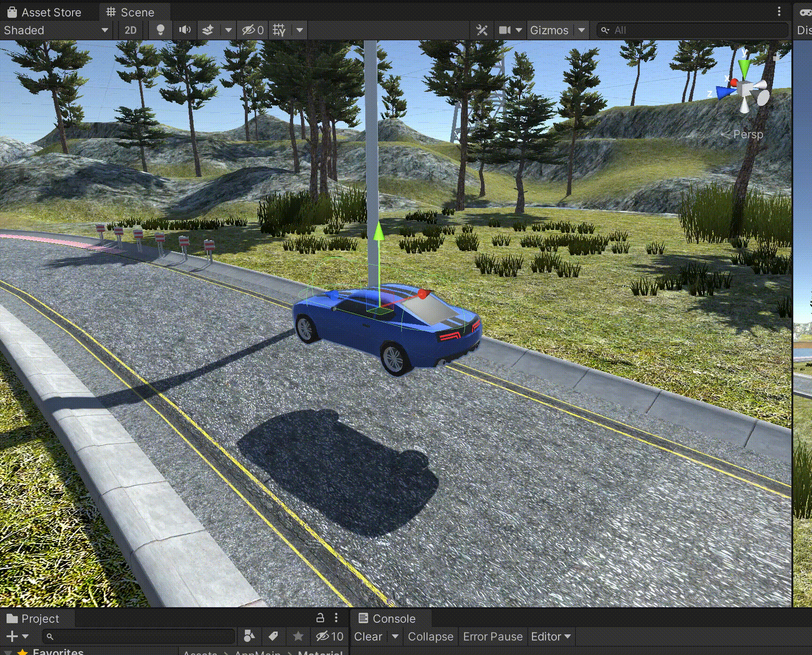The height and width of the screenshot is (655, 812).
Task: Open the scene camera dropdown arrow
Action: tap(519, 30)
